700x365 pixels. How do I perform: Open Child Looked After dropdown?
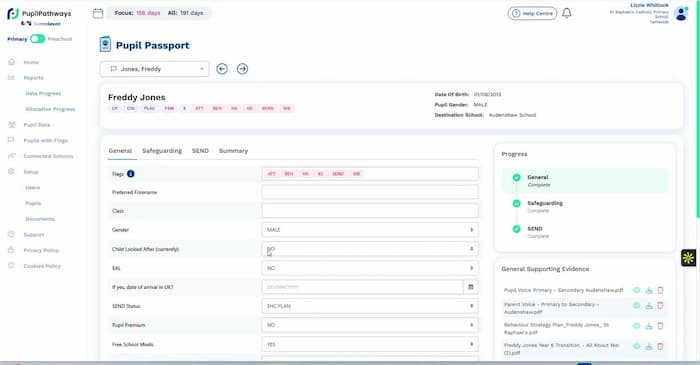[x=370, y=249]
